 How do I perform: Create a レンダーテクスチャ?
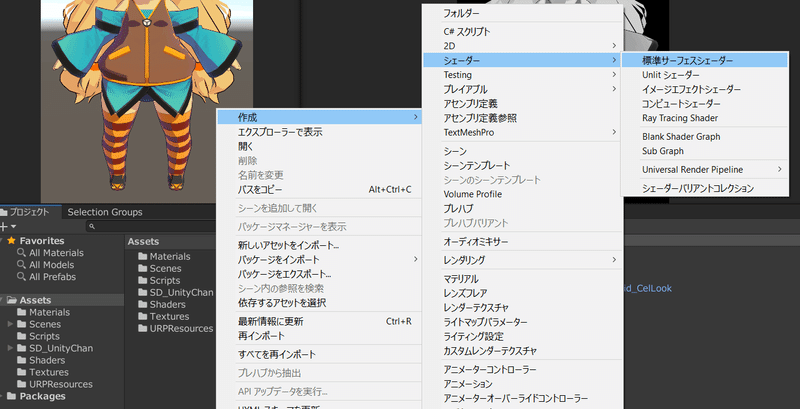[x=522, y=308]
